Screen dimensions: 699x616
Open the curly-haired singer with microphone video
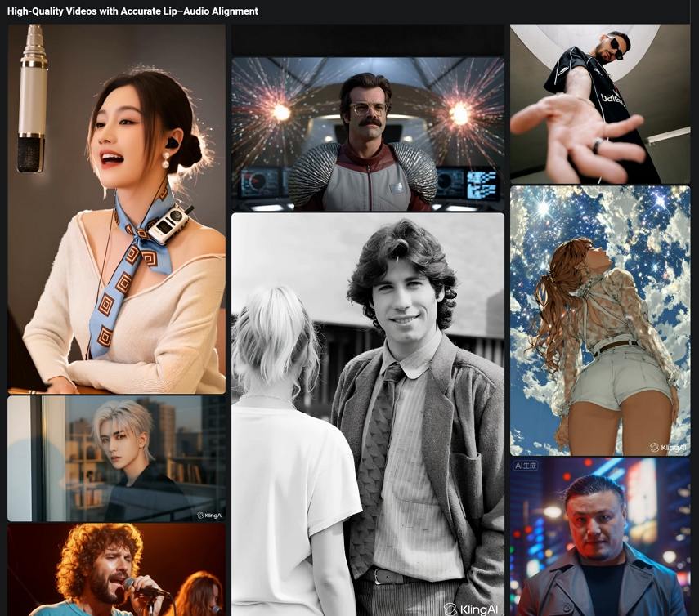tap(116, 569)
